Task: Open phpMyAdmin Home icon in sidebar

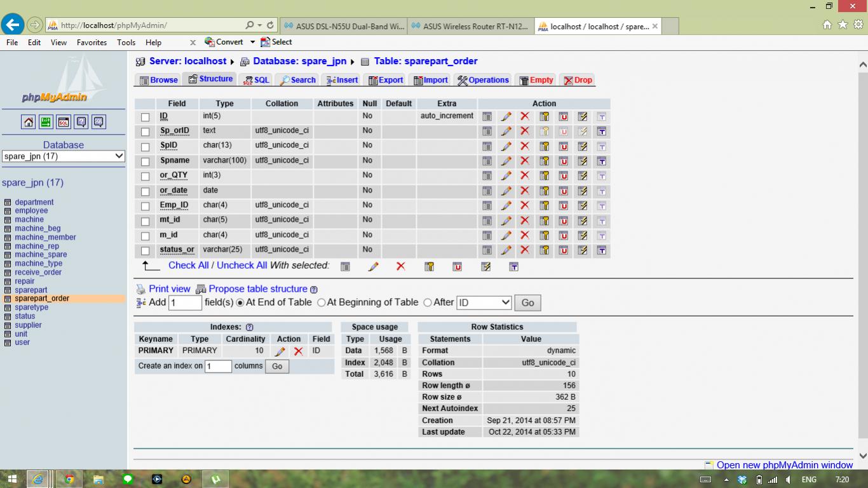Action: (x=29, y=122)
